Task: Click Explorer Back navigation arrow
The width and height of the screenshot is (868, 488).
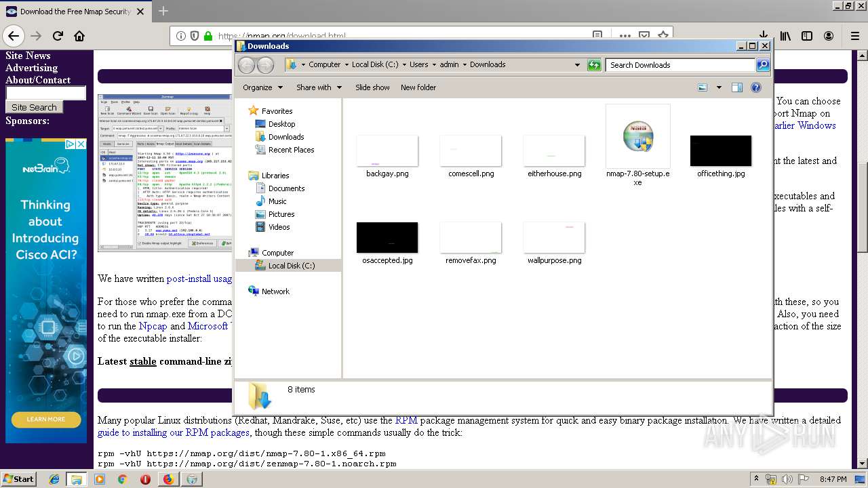Action: click(x=247, y=65)
